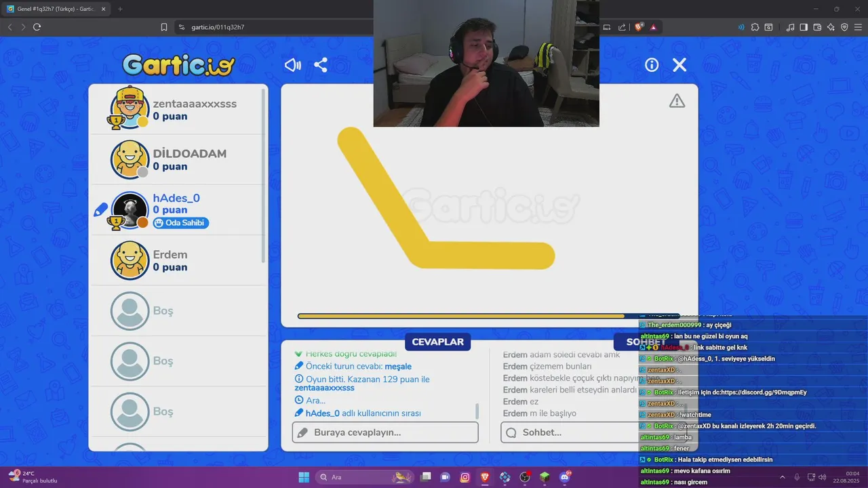Focus the 'Buraya cevaplayın...' answer field

point(385,432)
